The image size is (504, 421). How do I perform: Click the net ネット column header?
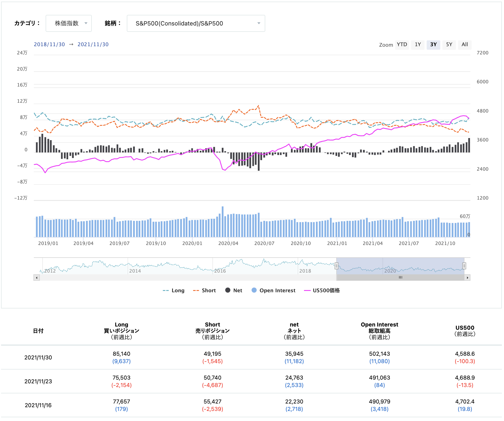click(x=294, y=331)
